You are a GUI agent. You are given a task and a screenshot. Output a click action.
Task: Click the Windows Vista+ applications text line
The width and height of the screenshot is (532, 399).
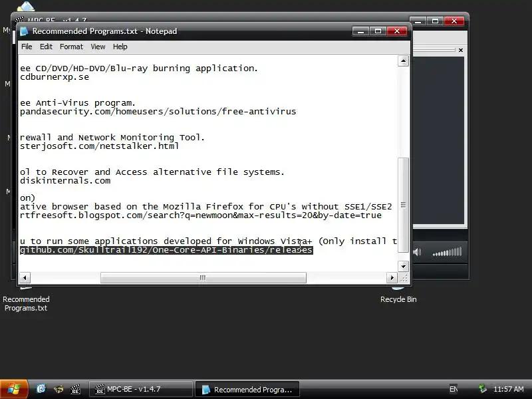coord(208,241)
